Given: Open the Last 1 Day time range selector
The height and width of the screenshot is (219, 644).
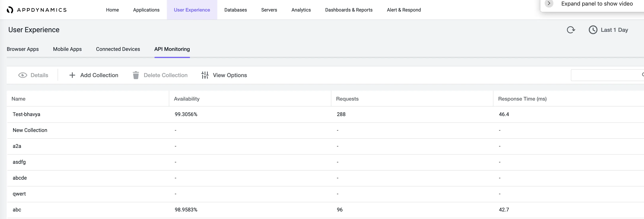Looking at the screenshot, I should (608, 30).
